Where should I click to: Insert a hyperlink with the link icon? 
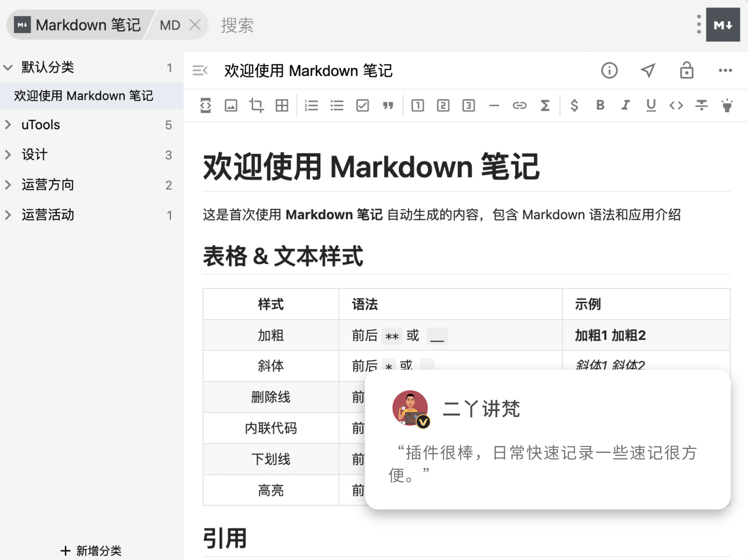coord(519,105)
